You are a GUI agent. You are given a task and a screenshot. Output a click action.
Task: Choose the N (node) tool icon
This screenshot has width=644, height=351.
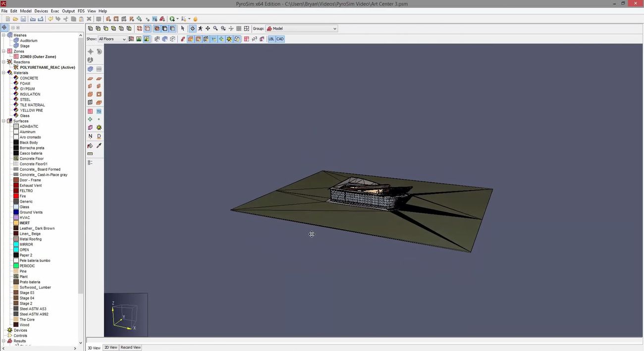90,136
